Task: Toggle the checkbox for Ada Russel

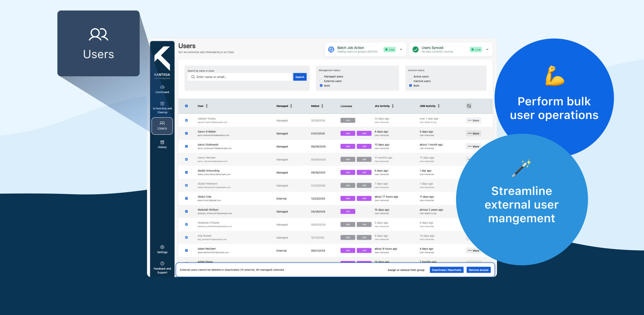Action: coord(186,238)
